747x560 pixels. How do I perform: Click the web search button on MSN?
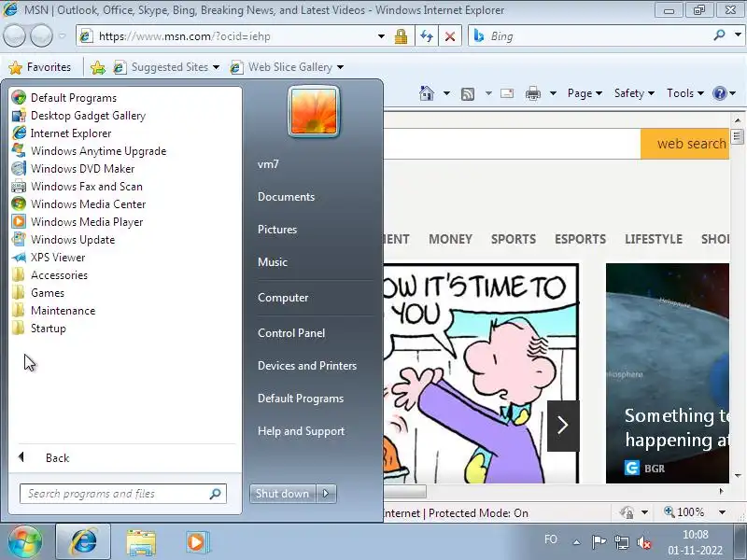coord(685,144)
